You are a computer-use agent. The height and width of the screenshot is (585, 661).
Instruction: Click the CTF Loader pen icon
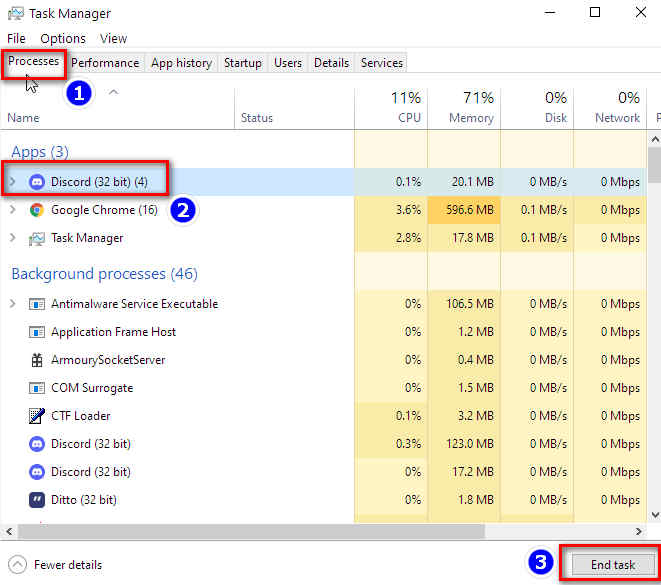pos(37,416)
